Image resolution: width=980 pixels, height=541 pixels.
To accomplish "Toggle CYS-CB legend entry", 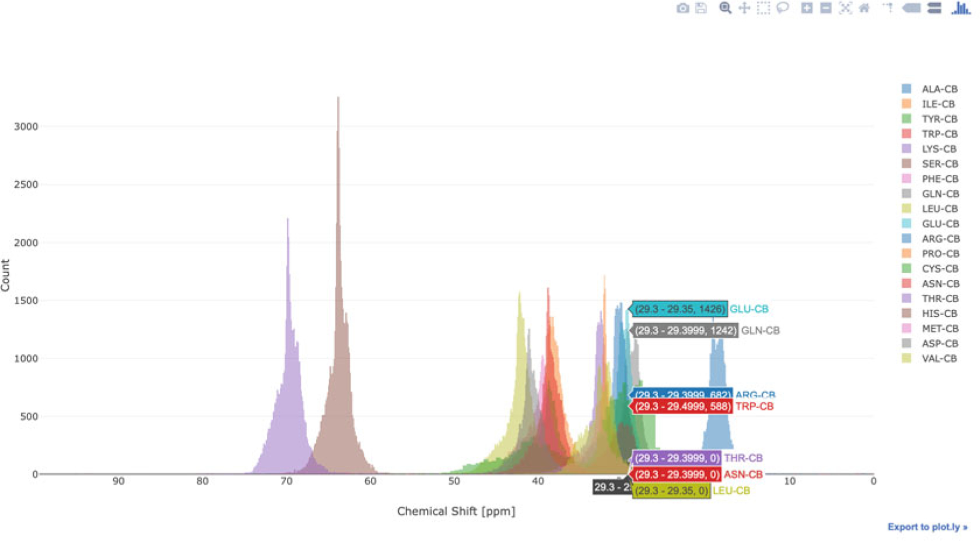I will (x=930, y=268).
